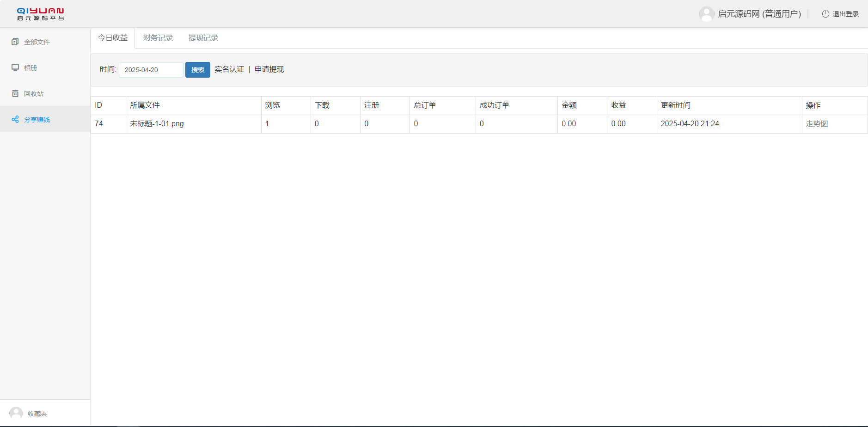This screenshot has width=868, height=427.
Task: Click the Share to Earn (分享赚钱) share icon
Action: coord(15,120)
